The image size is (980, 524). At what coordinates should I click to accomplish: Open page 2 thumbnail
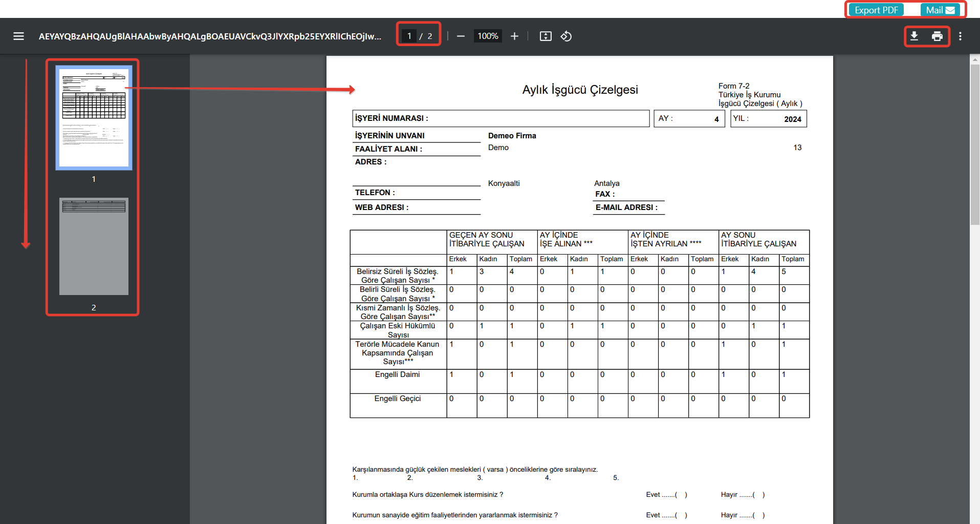94,246
